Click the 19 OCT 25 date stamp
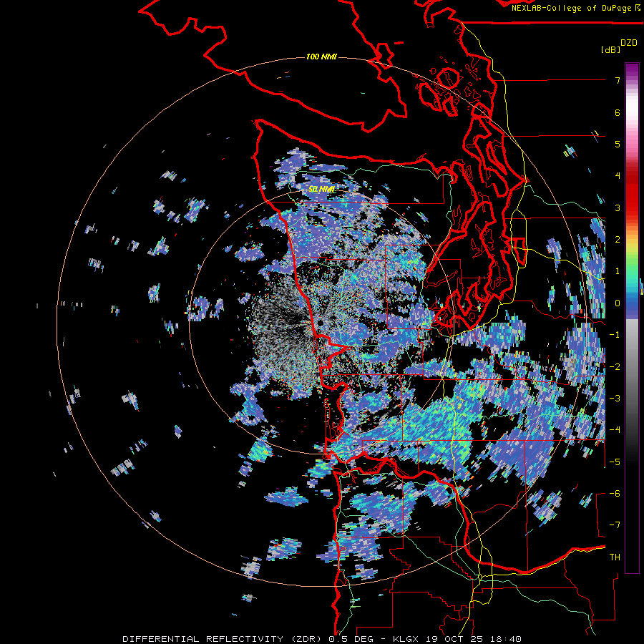The image size is (644, 644). coord(456,639)
